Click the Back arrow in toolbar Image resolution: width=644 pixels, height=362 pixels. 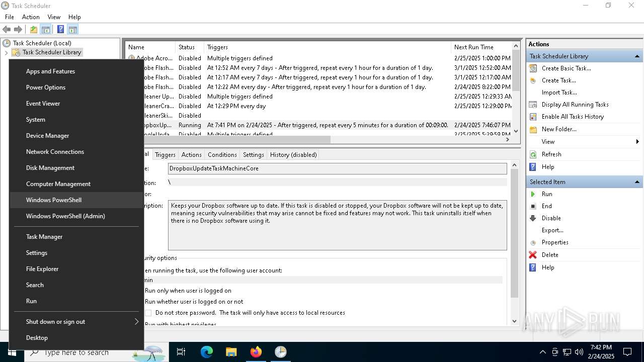click(7, 29)
